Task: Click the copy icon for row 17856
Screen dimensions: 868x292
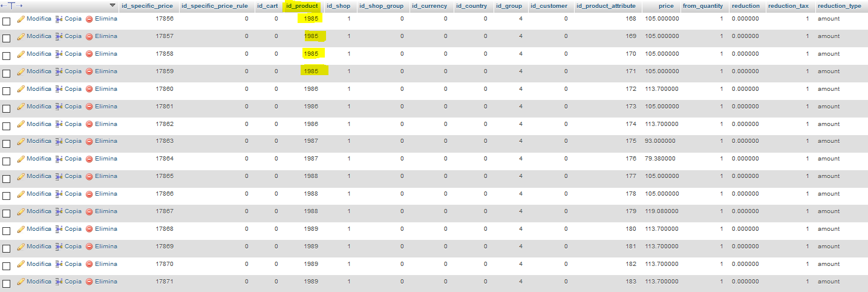Action: pos(59,19)
